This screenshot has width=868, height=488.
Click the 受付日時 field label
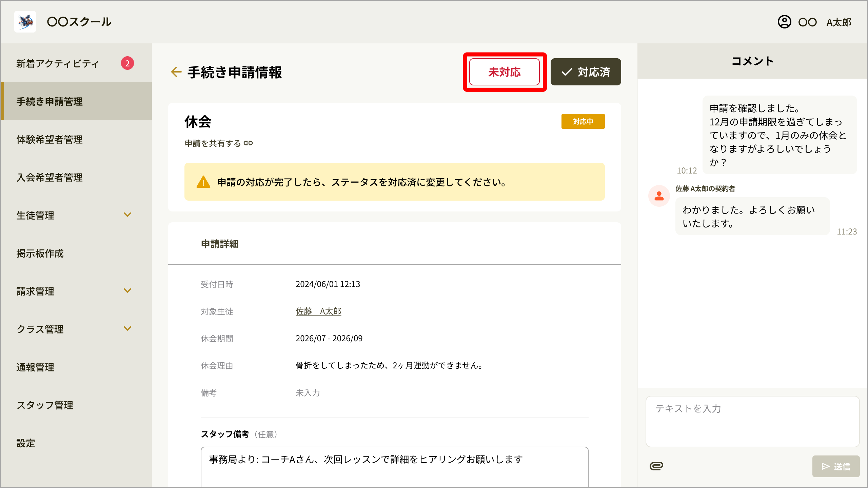pos(217,284)
